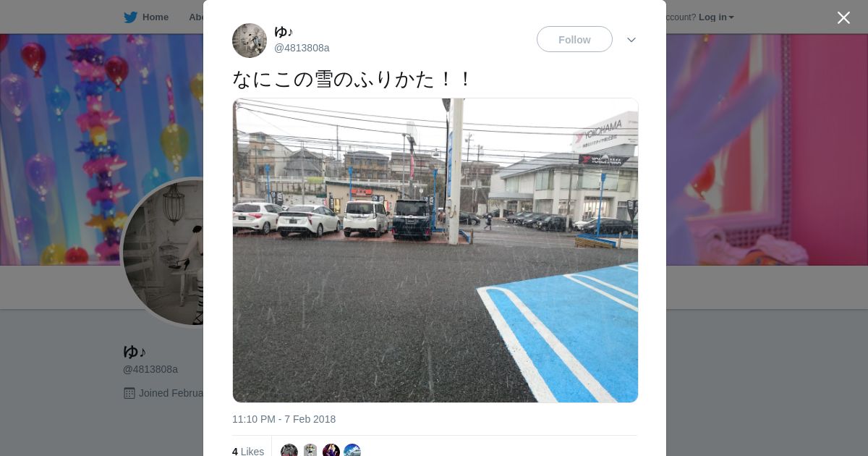Go to the Home tab
868x456 pixels.
click(146, 17)
